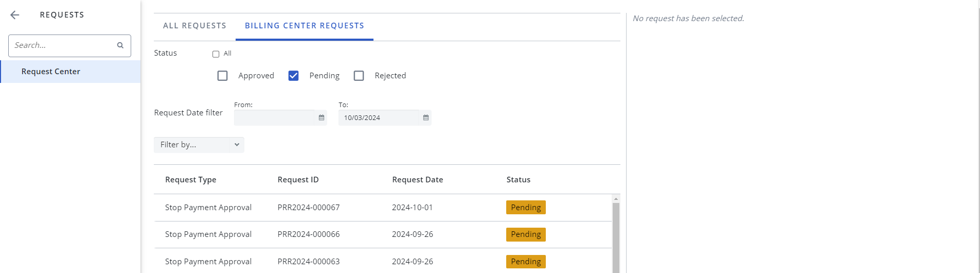980x273 pixels.
Task: Click the scrollbar up arrow in table
Action: [616, 199]
